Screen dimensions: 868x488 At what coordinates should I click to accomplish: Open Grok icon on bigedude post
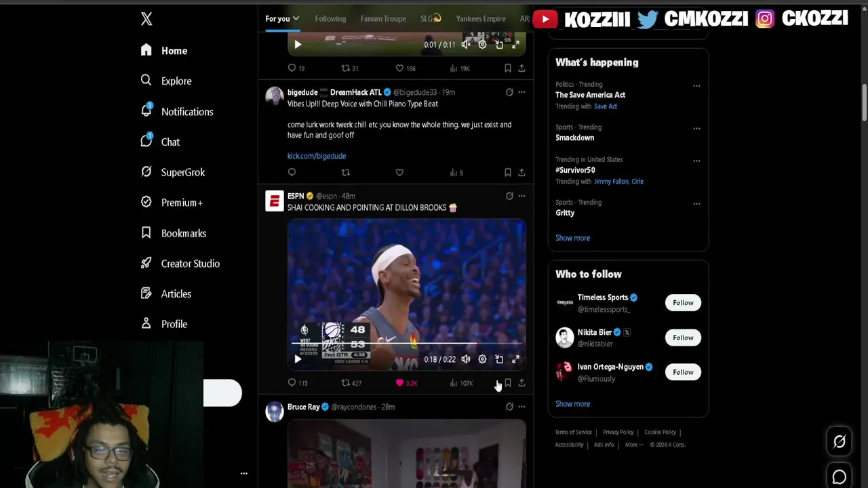click(509, 92)
